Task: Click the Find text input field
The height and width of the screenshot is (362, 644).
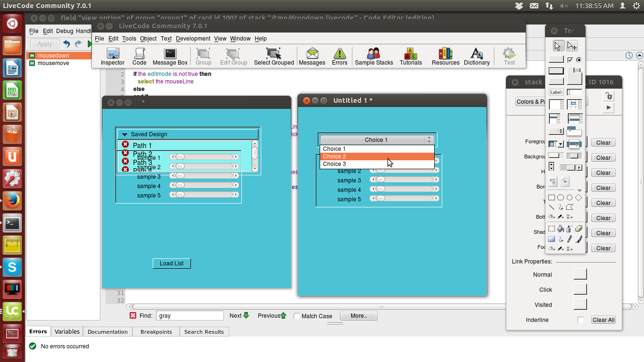Action: pyautogui.click(x=190, y=316)
